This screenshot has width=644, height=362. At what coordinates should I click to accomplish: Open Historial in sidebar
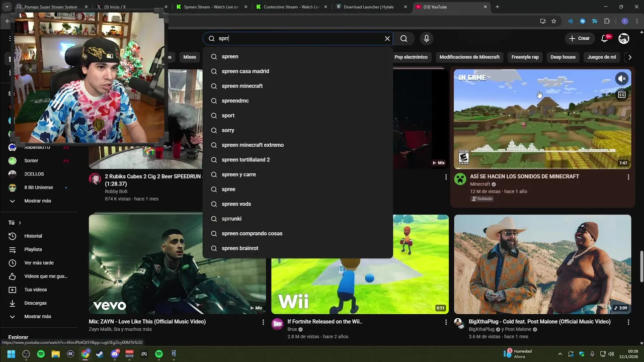tap(33, 236)
